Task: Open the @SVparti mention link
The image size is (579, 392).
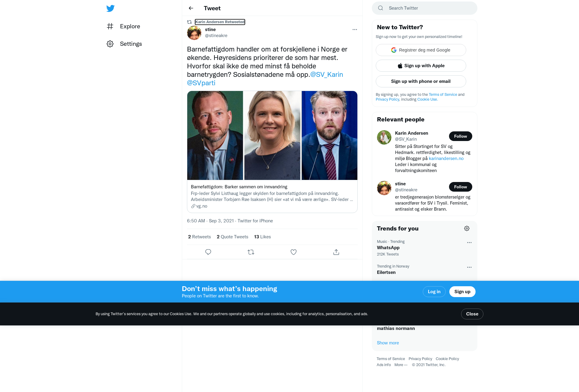Action: tap(201, 83)
